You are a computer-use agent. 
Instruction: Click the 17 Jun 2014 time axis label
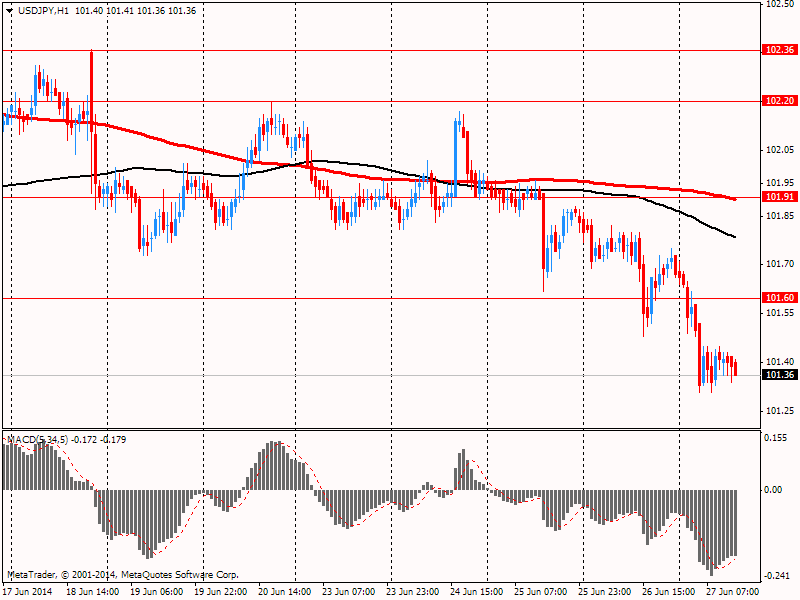pos(28,592)
